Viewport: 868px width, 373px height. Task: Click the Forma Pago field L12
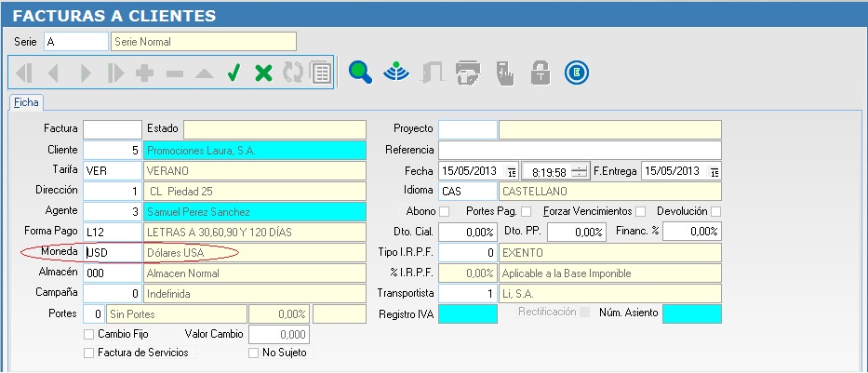click(113, 232)
